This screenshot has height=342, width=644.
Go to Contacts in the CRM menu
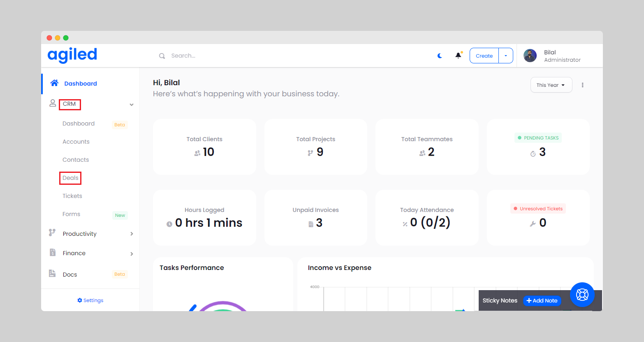coord(76,160)
